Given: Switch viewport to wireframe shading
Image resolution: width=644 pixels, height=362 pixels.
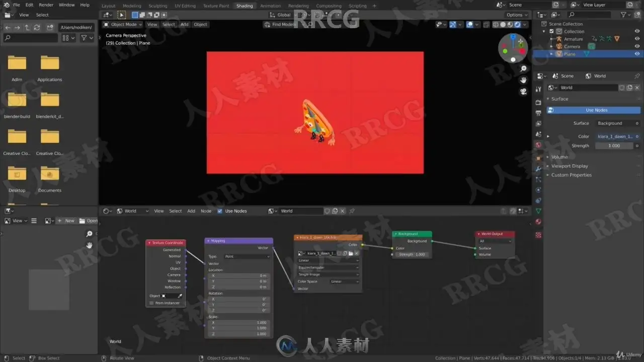Looking at the screenshot, I should 496,24.
